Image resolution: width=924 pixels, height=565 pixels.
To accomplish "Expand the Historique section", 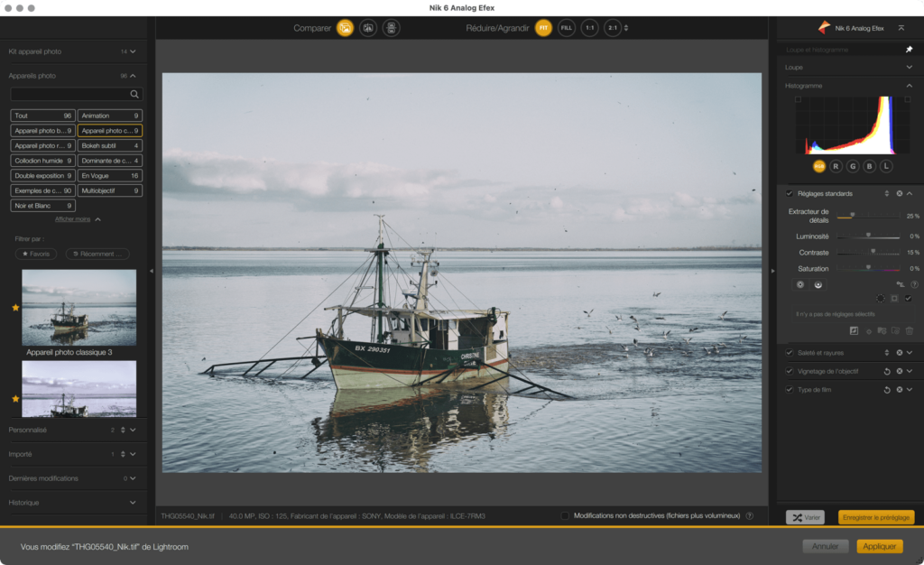I will tap(133, 503).
